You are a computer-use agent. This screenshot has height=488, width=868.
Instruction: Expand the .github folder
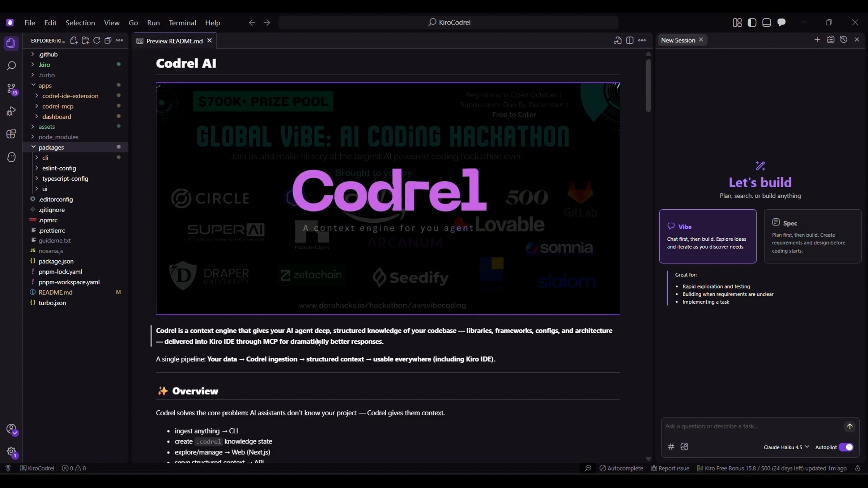(75, 54)
